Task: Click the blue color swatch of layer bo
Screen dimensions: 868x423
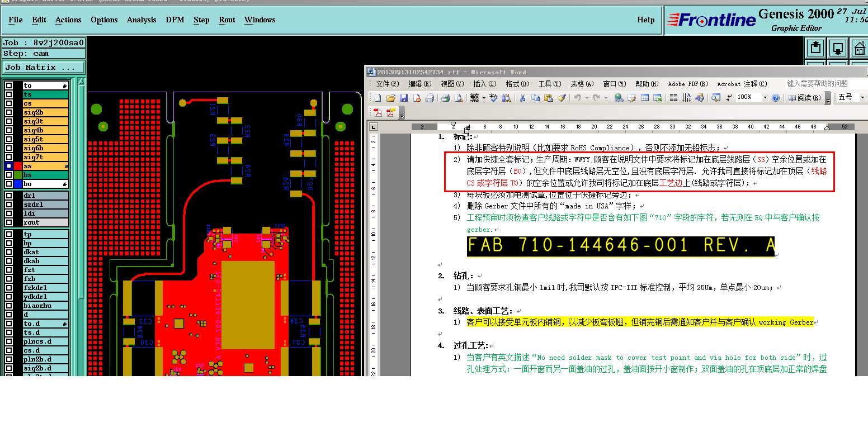Action: tap(18, 184)
